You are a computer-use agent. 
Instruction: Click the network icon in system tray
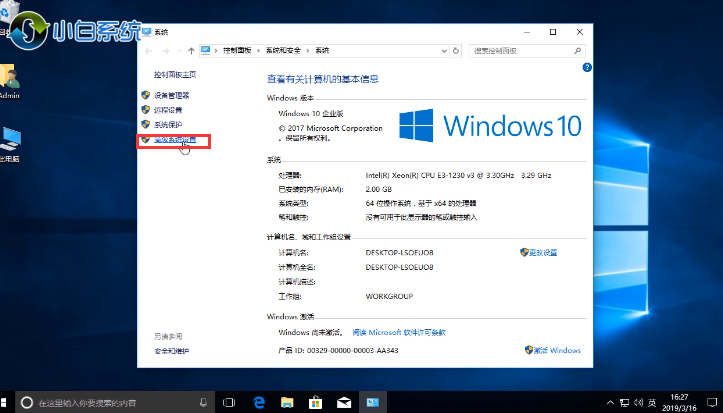(624, 402)
